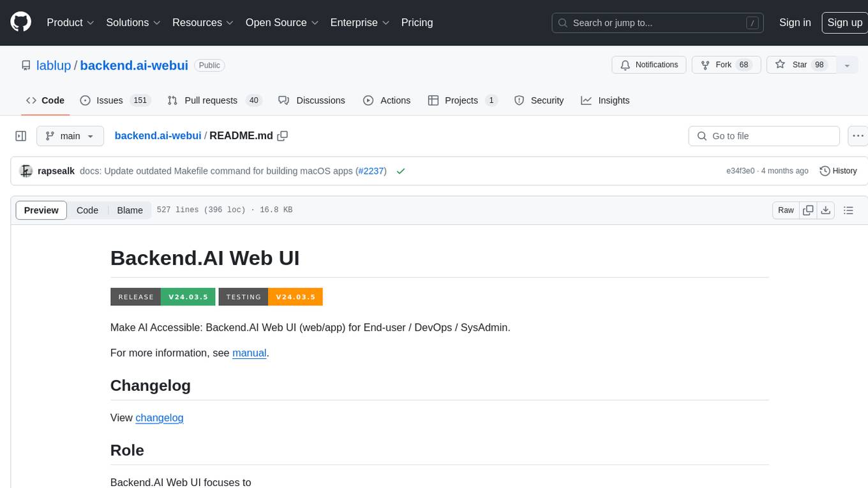Open the Sign up page

844,22
